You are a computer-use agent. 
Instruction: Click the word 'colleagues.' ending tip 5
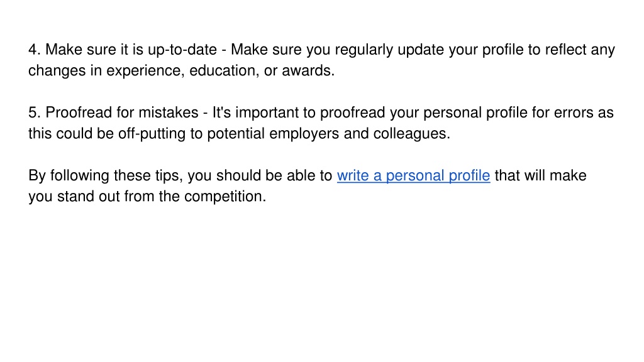(411, 134)
